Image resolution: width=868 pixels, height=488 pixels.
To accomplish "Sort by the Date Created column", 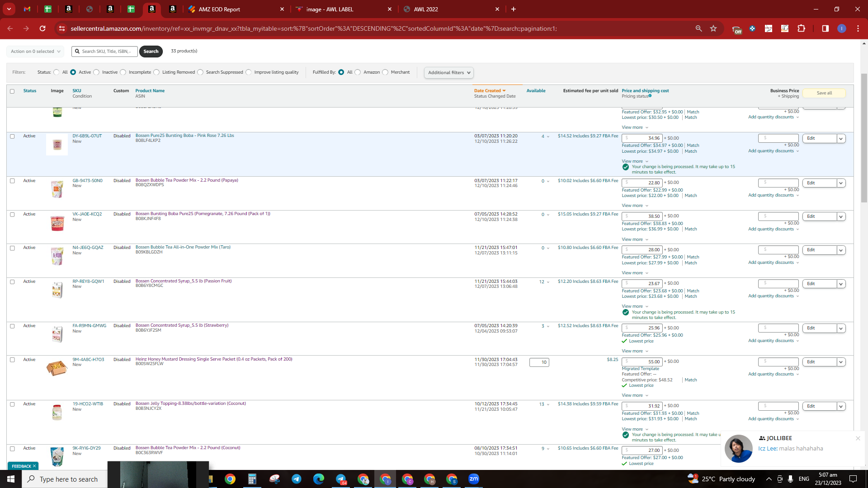I will pyautogui.click(x=490, y=91).
